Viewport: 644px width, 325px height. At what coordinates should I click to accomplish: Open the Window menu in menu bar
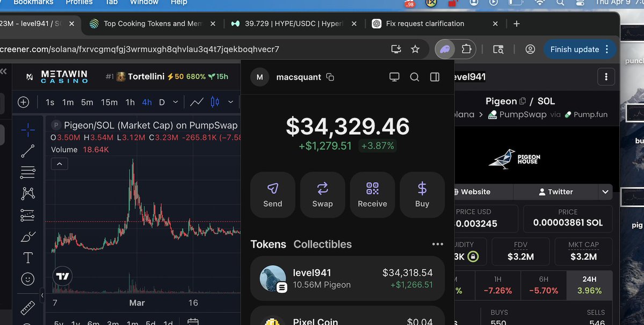144,3
